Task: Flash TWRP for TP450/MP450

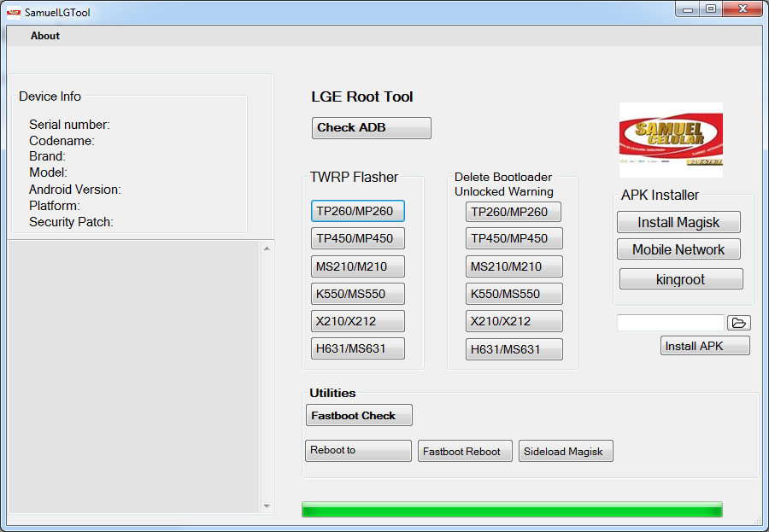Action: tap(358, 238)
